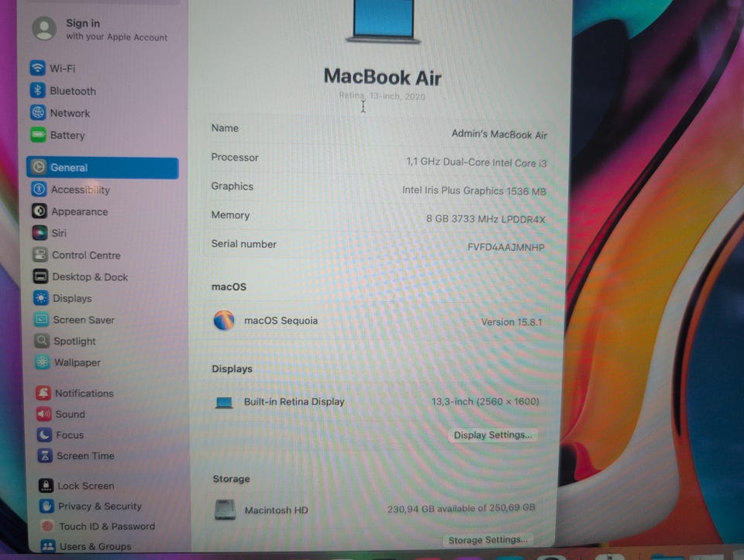This screenshot has width=744, height=560.
Task: Select the Focus moon icon
Action: [44, 435]
